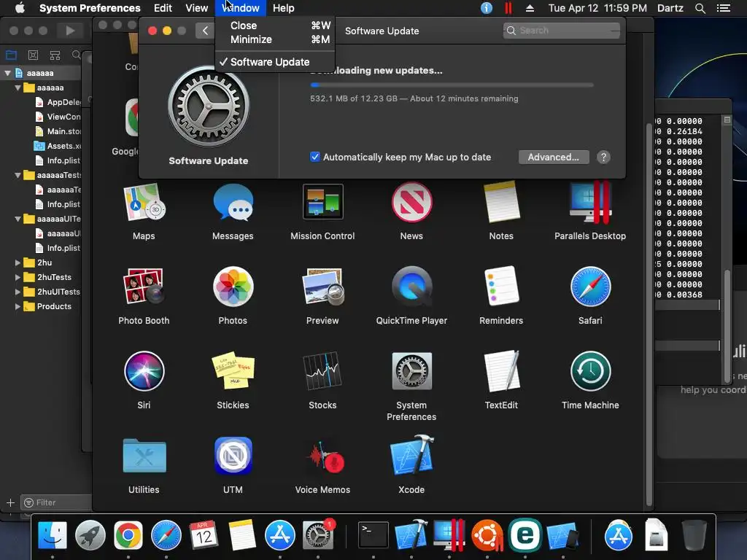Open the News app icon
The height and width of the screenshot is (560, 747).
[x=411, y=202]
